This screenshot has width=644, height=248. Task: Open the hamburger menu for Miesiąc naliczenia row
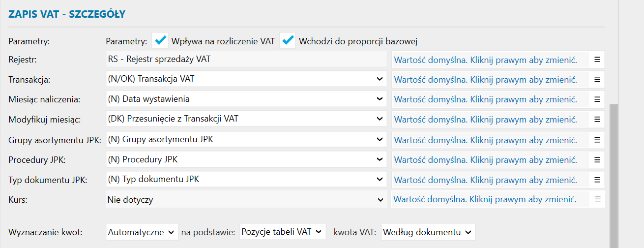point(597,99)
